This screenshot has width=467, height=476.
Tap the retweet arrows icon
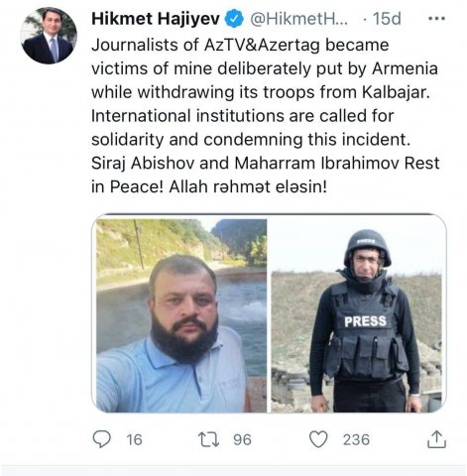click(x=208, y=440)
